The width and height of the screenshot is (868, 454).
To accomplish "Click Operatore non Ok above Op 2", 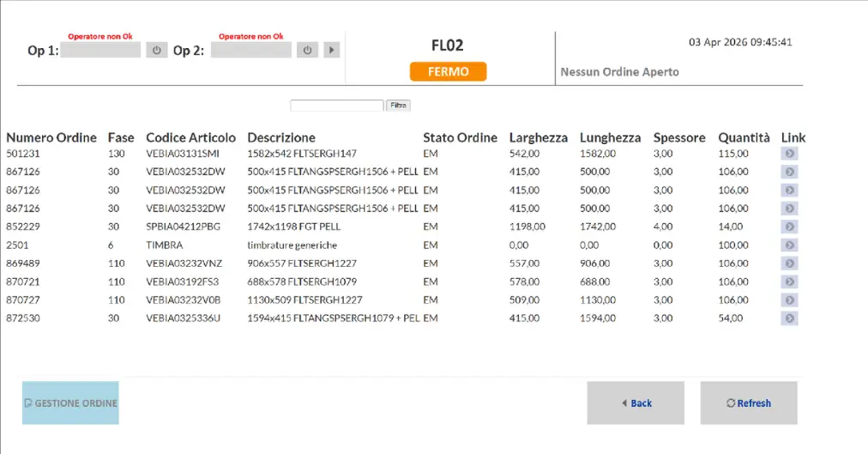I will (250, 37).
